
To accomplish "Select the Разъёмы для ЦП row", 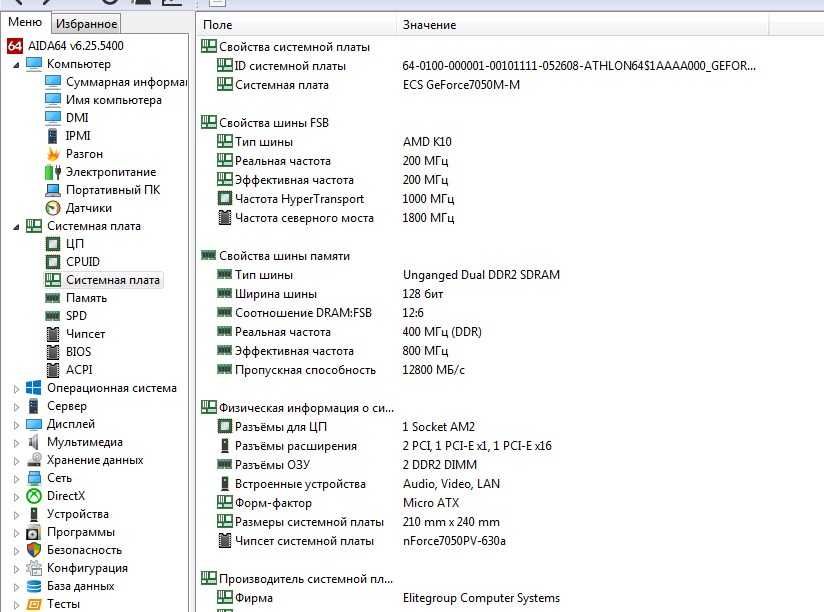I will tap(346, 427).
